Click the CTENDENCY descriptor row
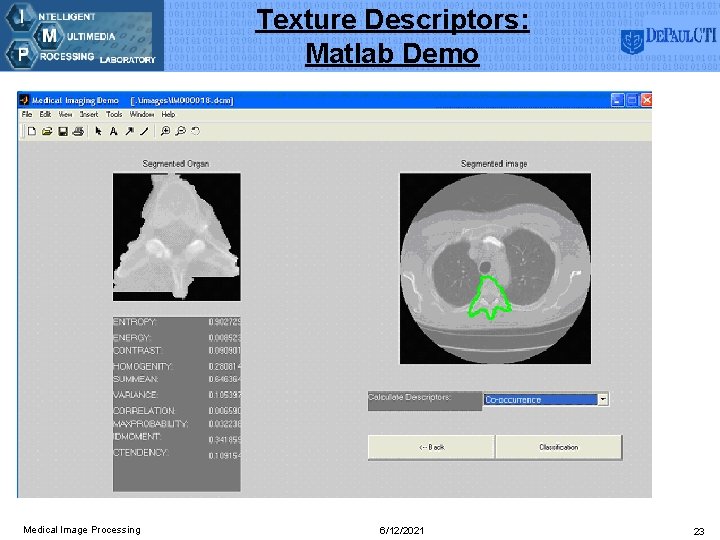This screenshot has width=720, height=540. (x=177, y=453)
